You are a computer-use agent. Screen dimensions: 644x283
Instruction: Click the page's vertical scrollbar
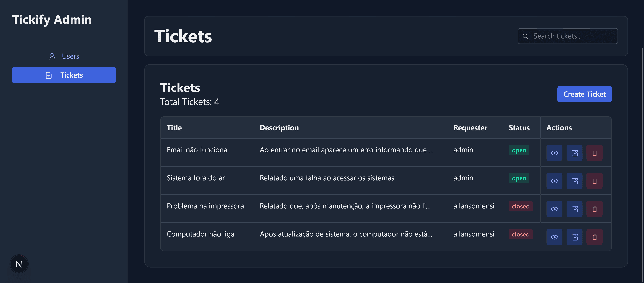pyautogui.click(x=642, y=150)
